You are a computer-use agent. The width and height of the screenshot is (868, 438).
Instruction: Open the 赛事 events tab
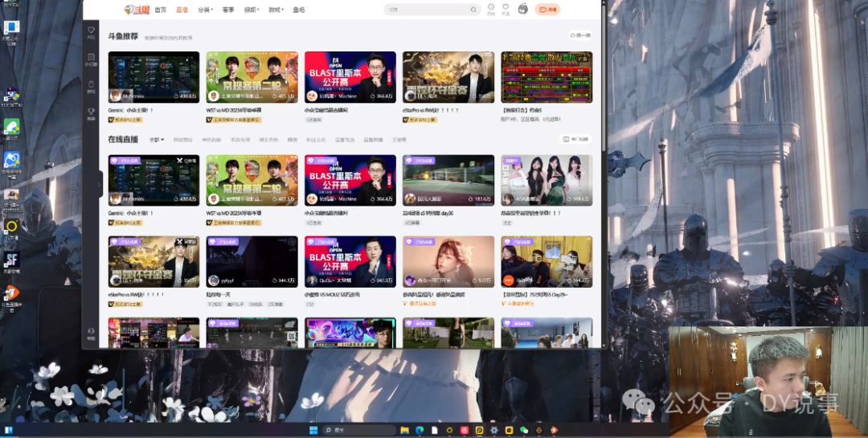tap(228, 10)
